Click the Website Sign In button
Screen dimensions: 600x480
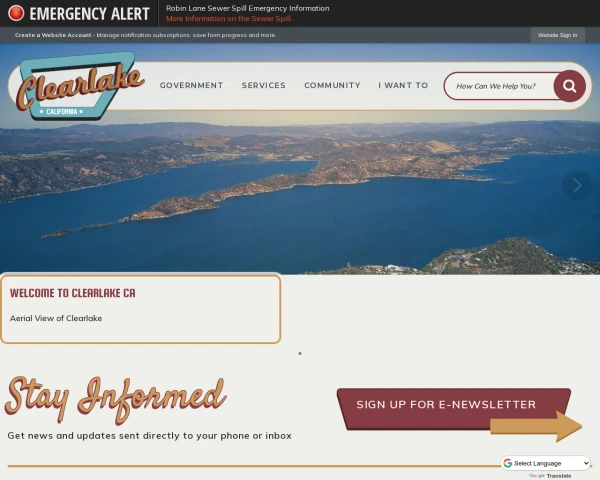click(557, 35)
